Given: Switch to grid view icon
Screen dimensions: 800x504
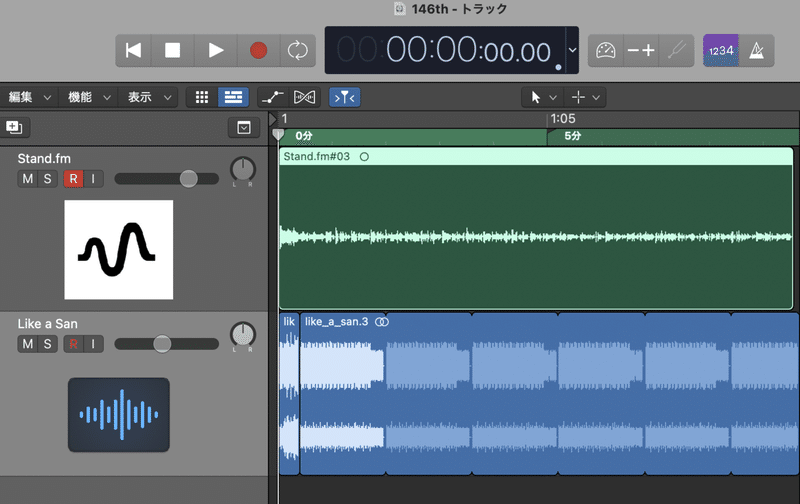Looking at the screenshot, I should (x=202, y=97).
